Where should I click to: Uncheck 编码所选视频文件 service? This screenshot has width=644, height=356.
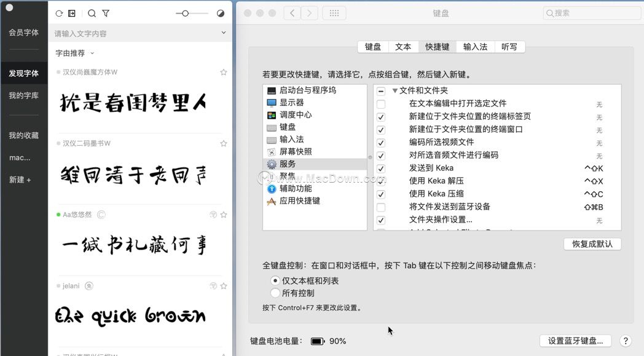(x=381, y=143)
